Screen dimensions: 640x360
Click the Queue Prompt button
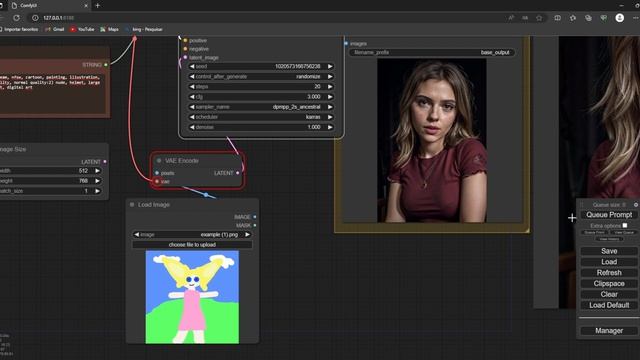tap(609, 215)
